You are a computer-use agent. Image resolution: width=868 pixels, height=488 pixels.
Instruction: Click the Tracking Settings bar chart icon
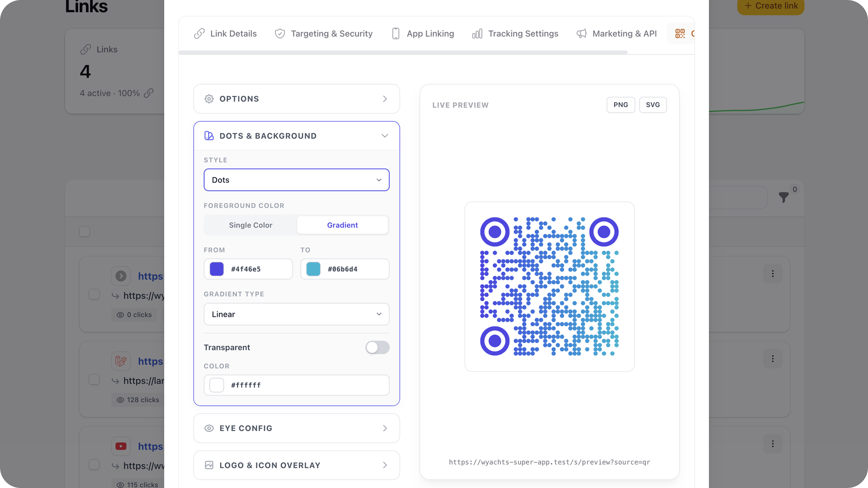(x=477, y=34)
